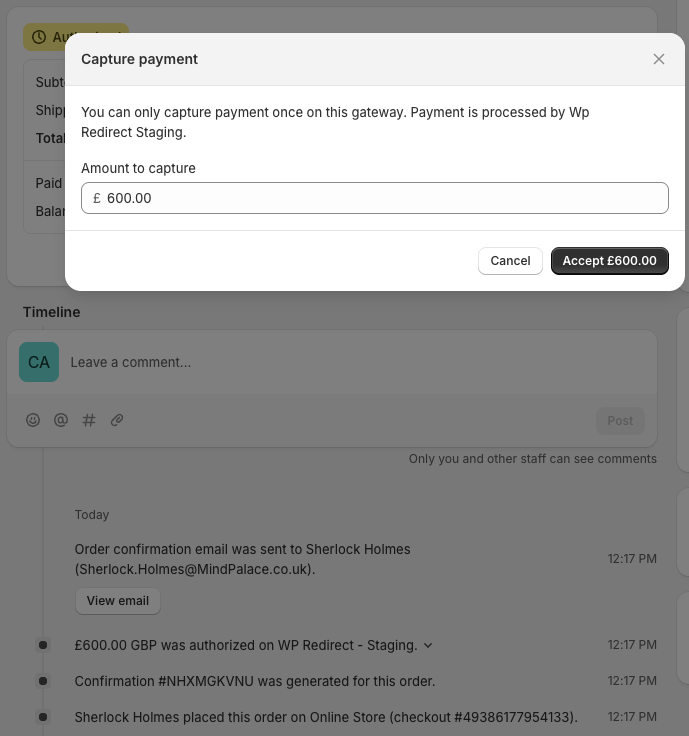Click the @ mention icon
Screen dimensions: 689x736
coord(61,420)
